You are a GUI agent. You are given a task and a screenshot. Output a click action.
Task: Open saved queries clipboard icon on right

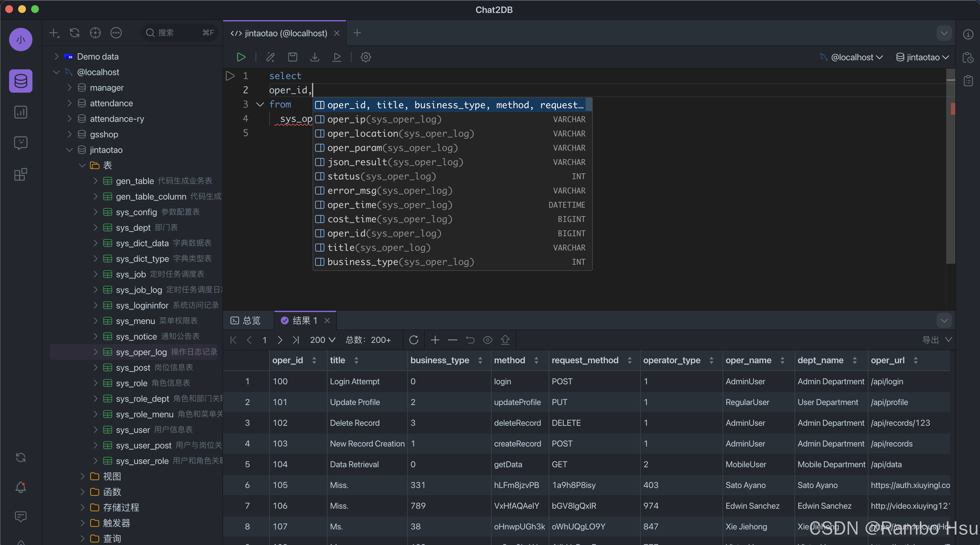point(968,81)
